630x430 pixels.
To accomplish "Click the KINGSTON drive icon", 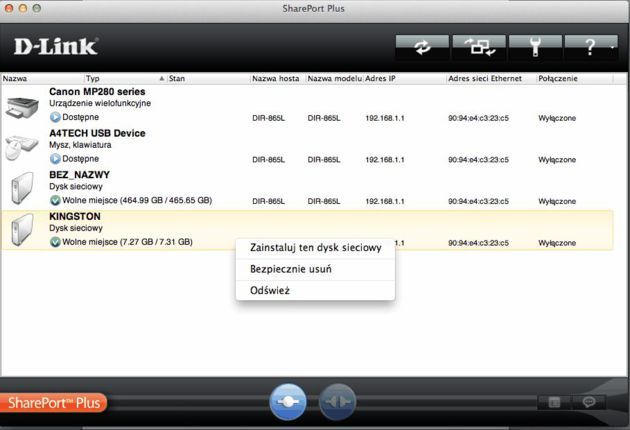I will tap(22, 229).
